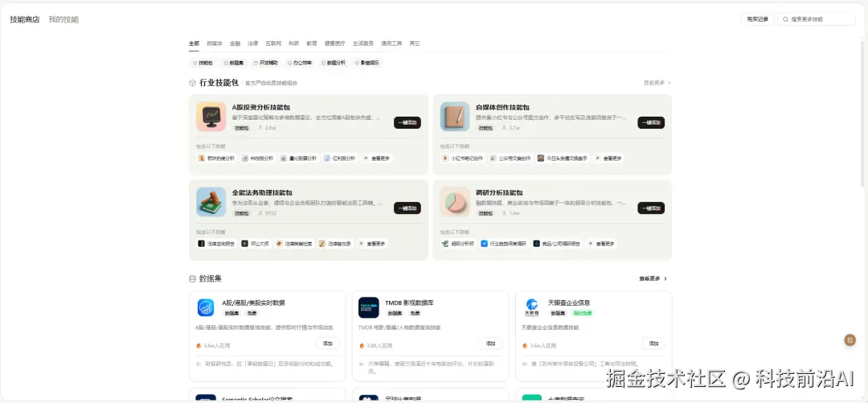Expand 查看更多 in 自媒体创作技能包 card
Image resolution: width=868 pixels, height=403 pixels.
pyautogui.click(x=609, y=158)
